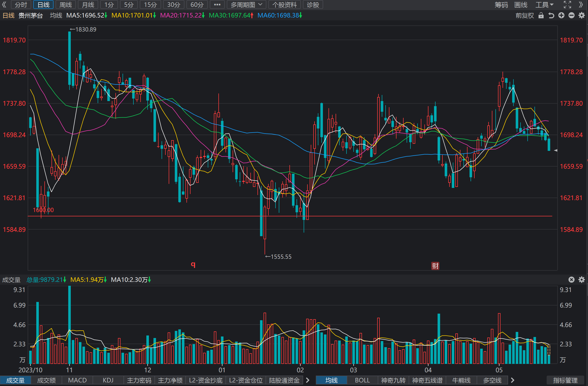Collapse the left panel with double chevron
The width and height of the screenshot is (588, 386).
click(x=4, y=5)
